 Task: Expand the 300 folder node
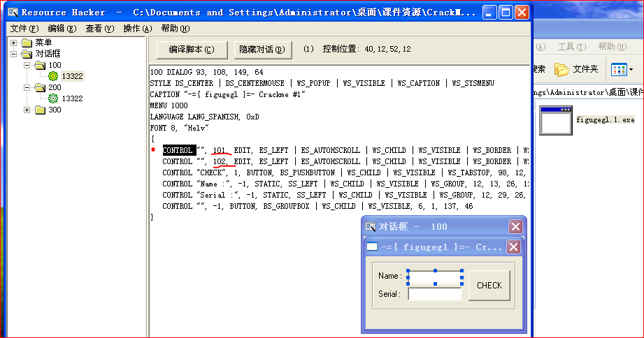27,110
